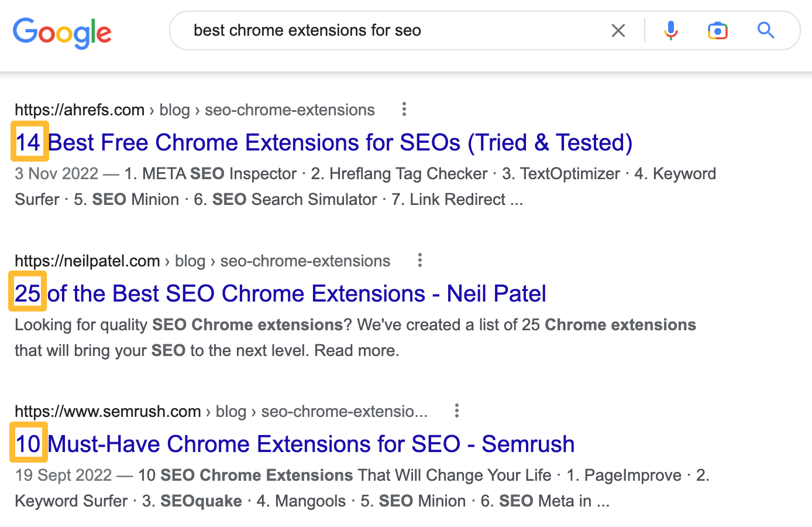The image size is (812, 527).
Task: Click the blue search magnifier icon
Action: (x=766, y=30)
